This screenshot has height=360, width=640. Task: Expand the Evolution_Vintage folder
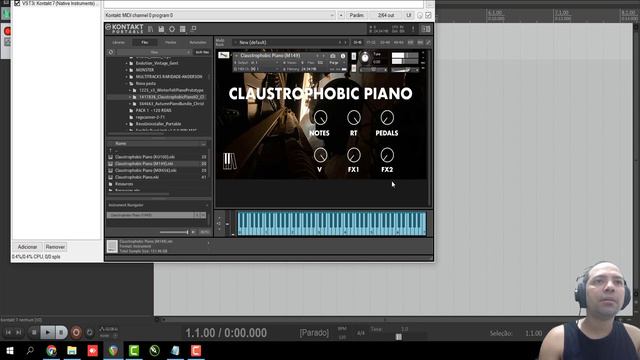click(127, 63)
